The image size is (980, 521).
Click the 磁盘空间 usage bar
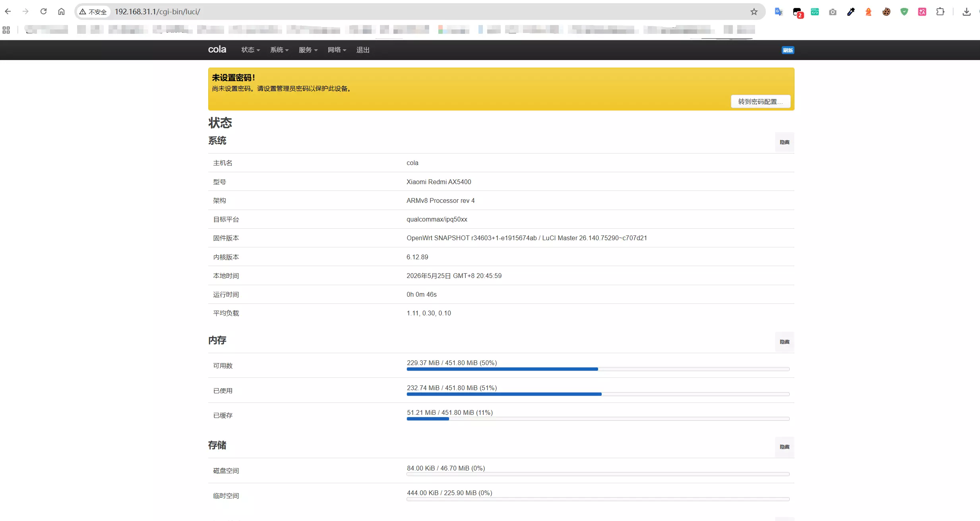pos(598,474)
